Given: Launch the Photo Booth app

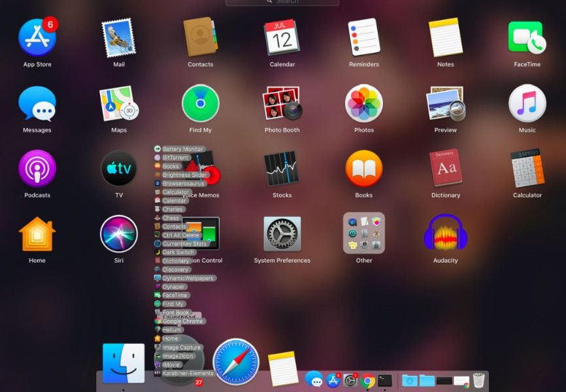Looking at the screenshot, I should coord(282,104).
